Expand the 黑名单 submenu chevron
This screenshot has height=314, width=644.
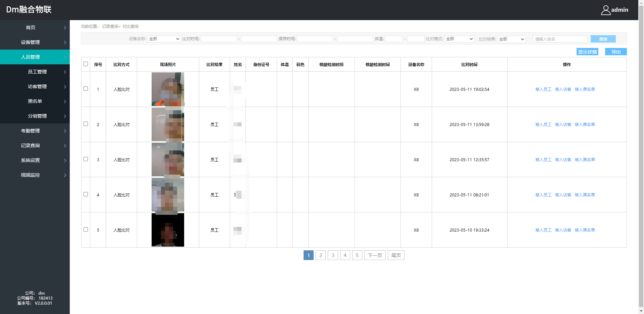pos(65,102)
